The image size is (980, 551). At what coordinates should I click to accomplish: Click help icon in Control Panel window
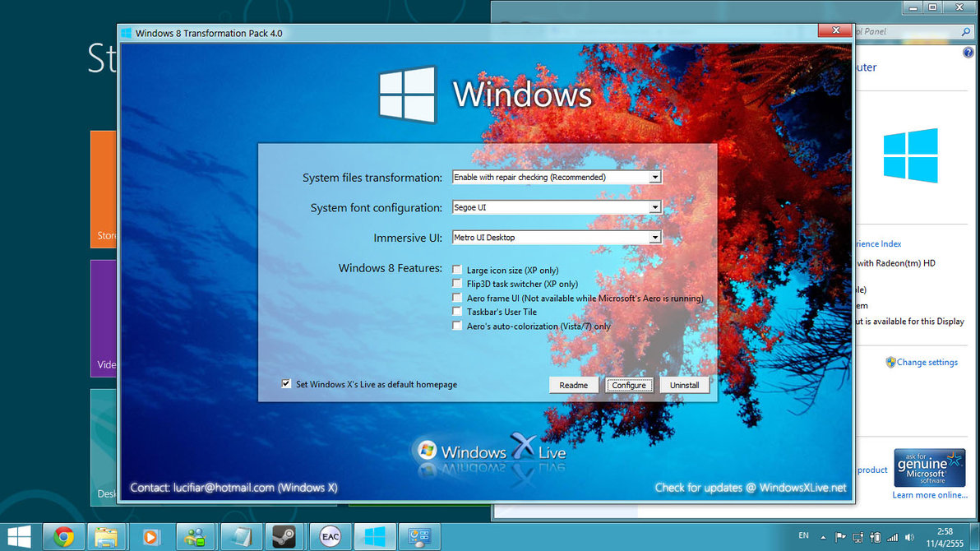(x=968, y=53)
